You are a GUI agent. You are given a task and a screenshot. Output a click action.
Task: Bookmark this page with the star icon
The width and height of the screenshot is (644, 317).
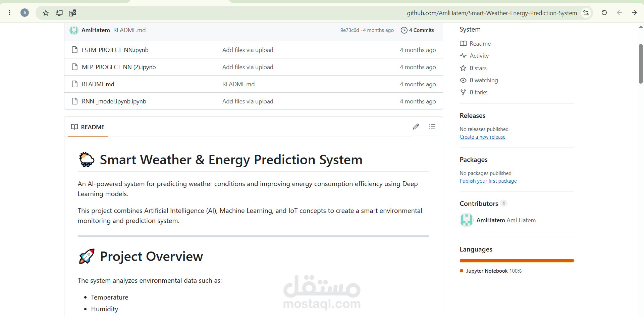pyautogui.click(x=46, y=13)
